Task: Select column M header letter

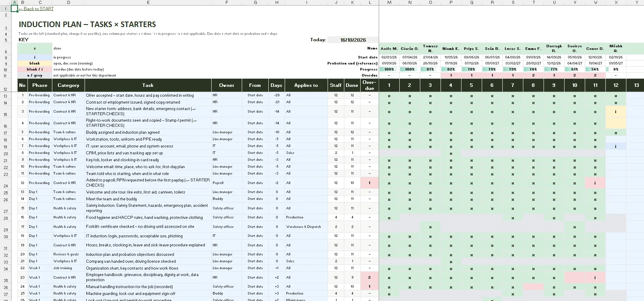Action: 389,3
